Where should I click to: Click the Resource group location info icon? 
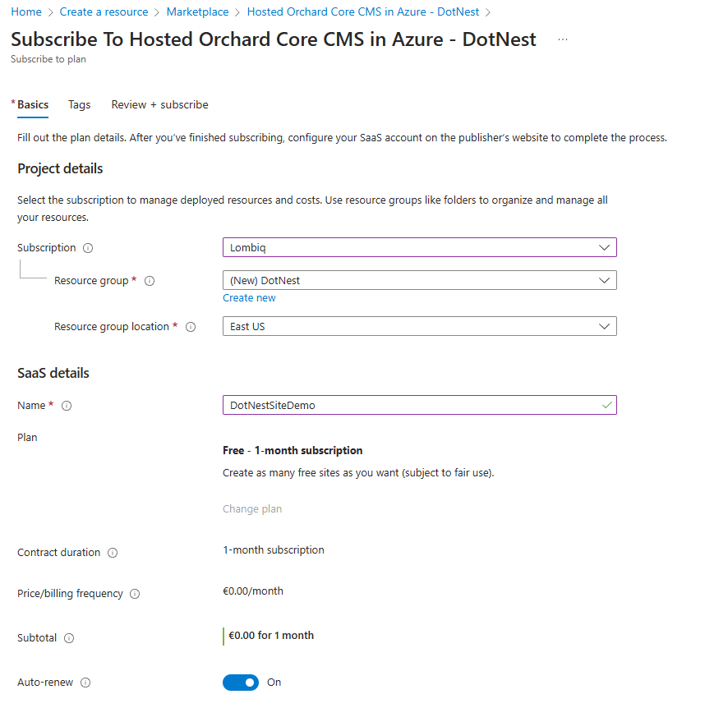click(x=191, y=327)
